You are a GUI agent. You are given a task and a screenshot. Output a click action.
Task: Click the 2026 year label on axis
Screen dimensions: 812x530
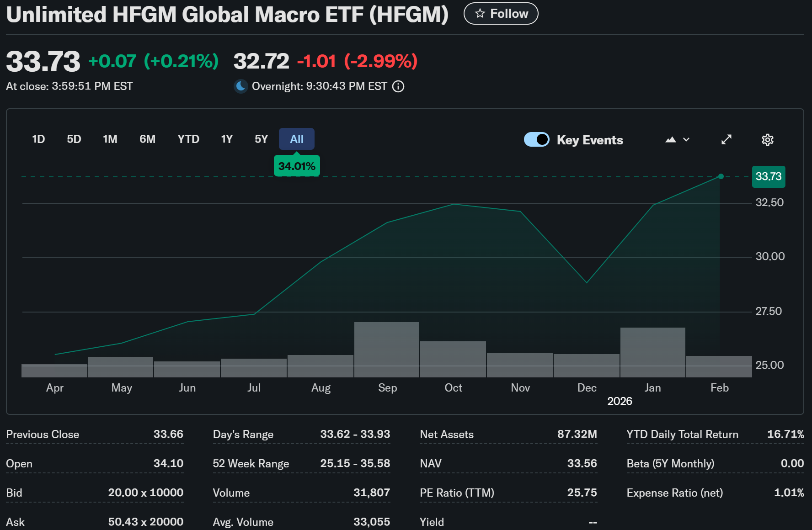tap(620, 401)
